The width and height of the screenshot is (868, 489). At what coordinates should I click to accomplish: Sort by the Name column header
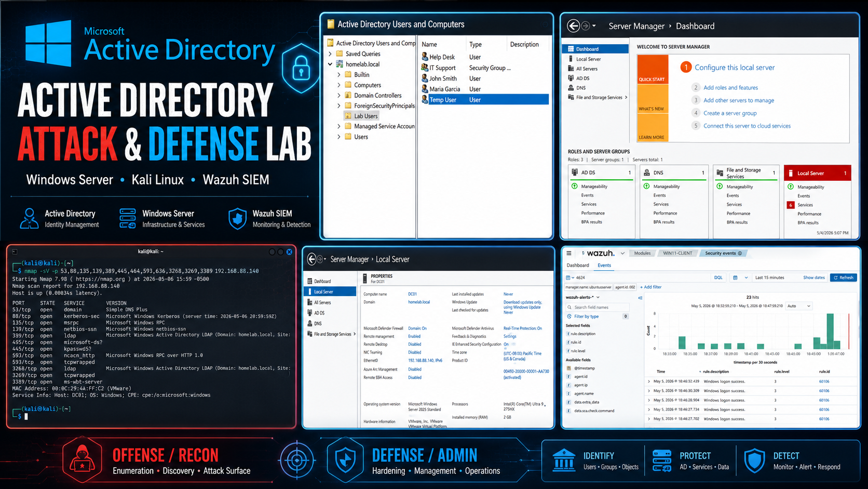(429, 44)
